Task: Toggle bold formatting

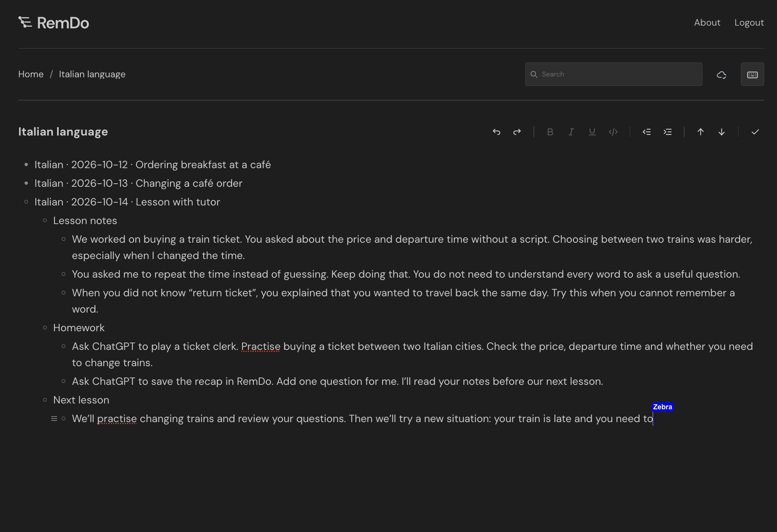Action: [x=550, y=132]
